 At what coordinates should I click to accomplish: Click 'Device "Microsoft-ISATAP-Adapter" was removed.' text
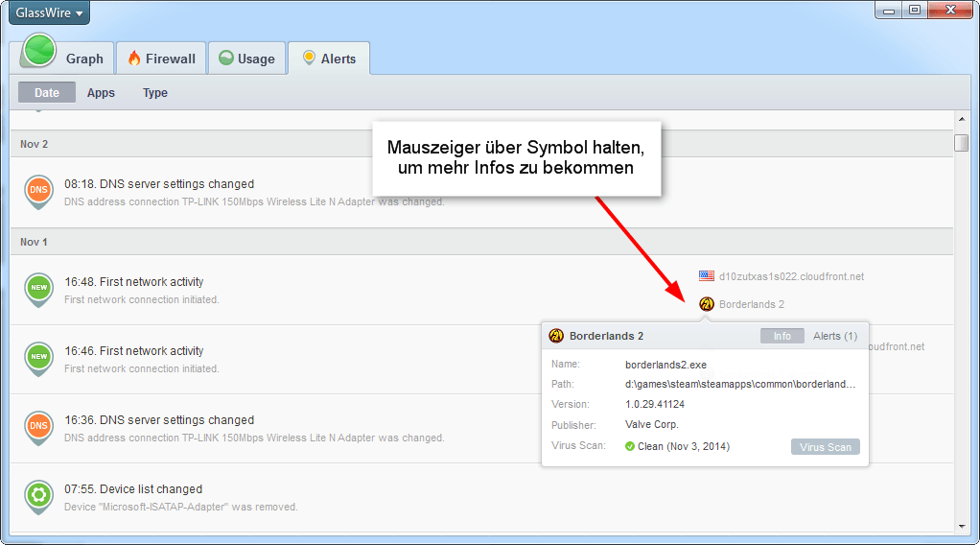coord(180,507)
